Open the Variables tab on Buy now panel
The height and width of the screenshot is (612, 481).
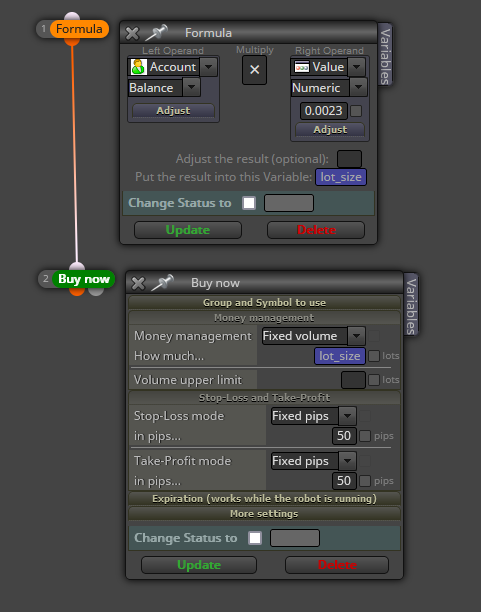point(411,306)
